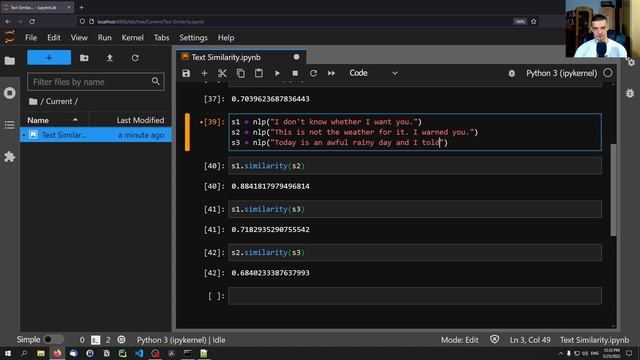Click the notebook trust shield icon
The width and height of the screenshot is (640, 360).
pos(494,340)
